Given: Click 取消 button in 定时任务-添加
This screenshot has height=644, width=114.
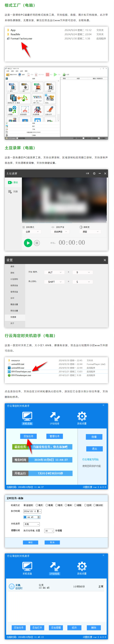Looking at the screenshot, I should click(x=52, y=542).
